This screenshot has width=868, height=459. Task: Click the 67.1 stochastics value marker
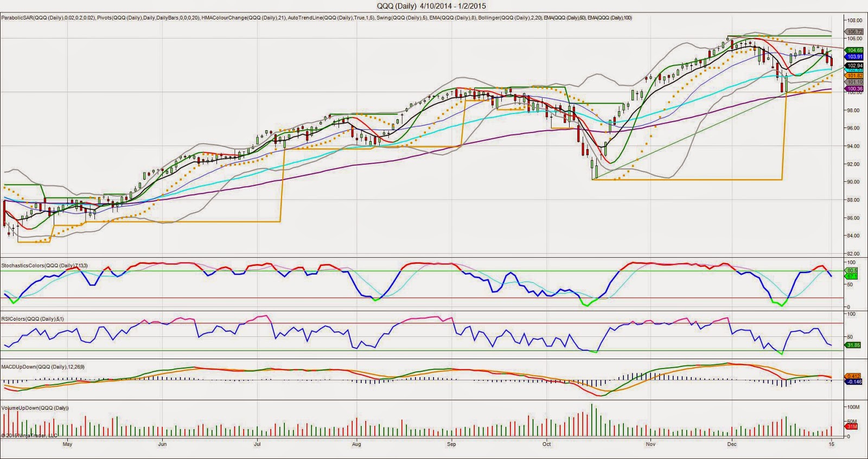pyautogui.click(x=852, y=276)
